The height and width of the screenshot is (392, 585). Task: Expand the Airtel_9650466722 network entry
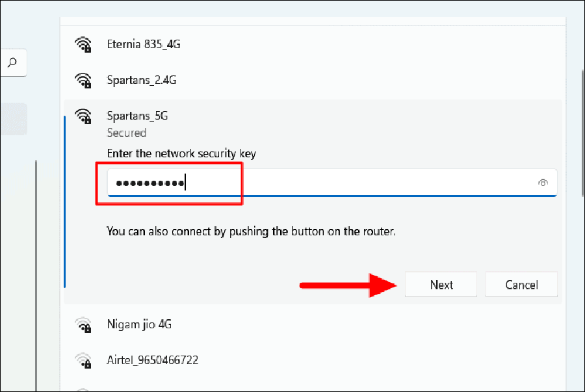(313, 360)
